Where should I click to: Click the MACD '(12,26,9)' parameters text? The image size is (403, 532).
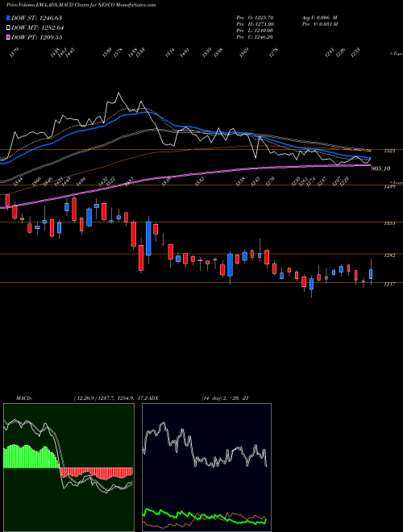[84, 398]
